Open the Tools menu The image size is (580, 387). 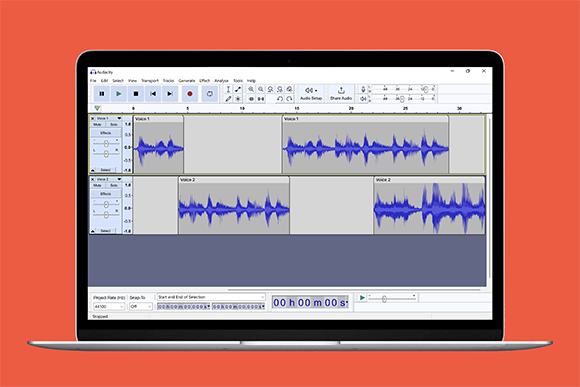tap(238, 81)
